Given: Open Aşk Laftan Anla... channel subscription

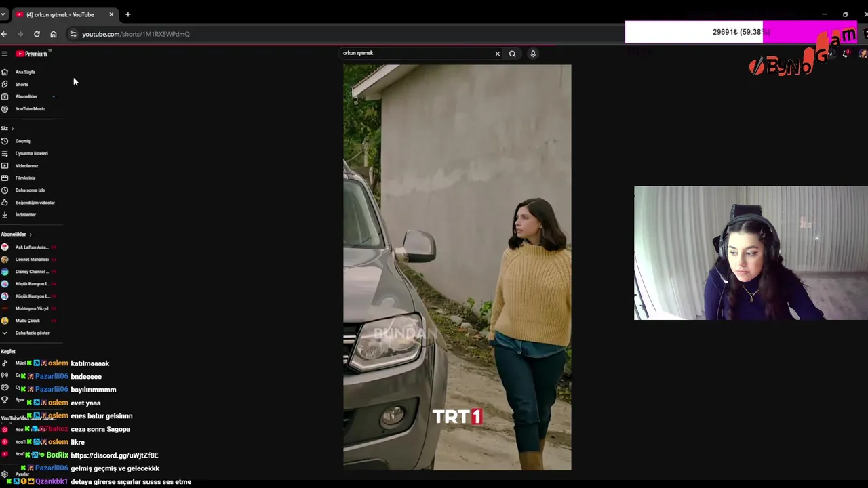Looking at the screenshot, I should [x=31, y=247].
